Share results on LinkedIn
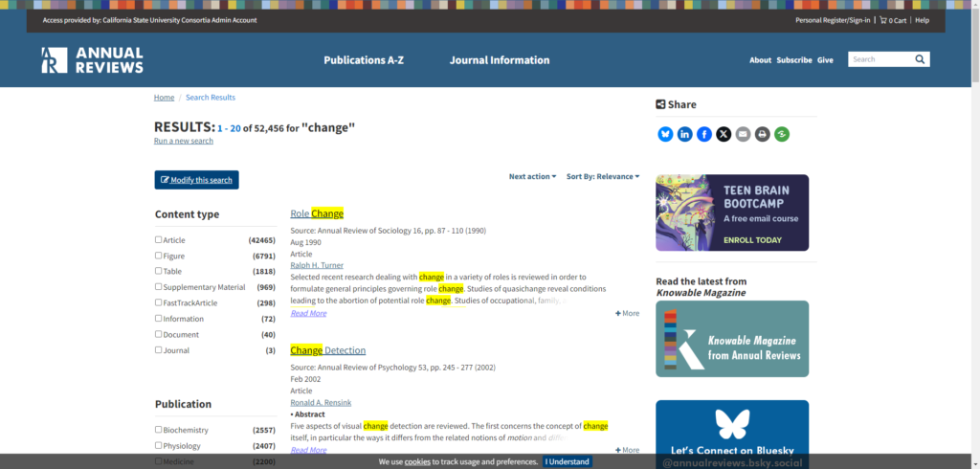Image resolution: width=980 pixels, height=469 pixels. 684,134
